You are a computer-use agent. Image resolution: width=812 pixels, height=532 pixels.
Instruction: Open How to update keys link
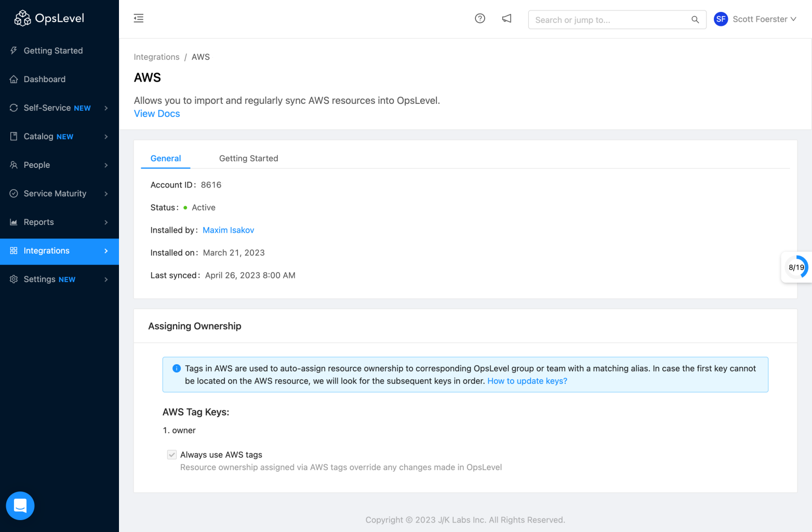click(527, 381)
